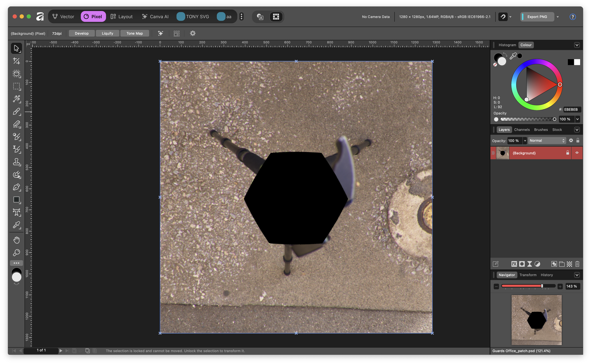Select the Zoom magnifier tool
591x364 pixels.
coord(16,253)
